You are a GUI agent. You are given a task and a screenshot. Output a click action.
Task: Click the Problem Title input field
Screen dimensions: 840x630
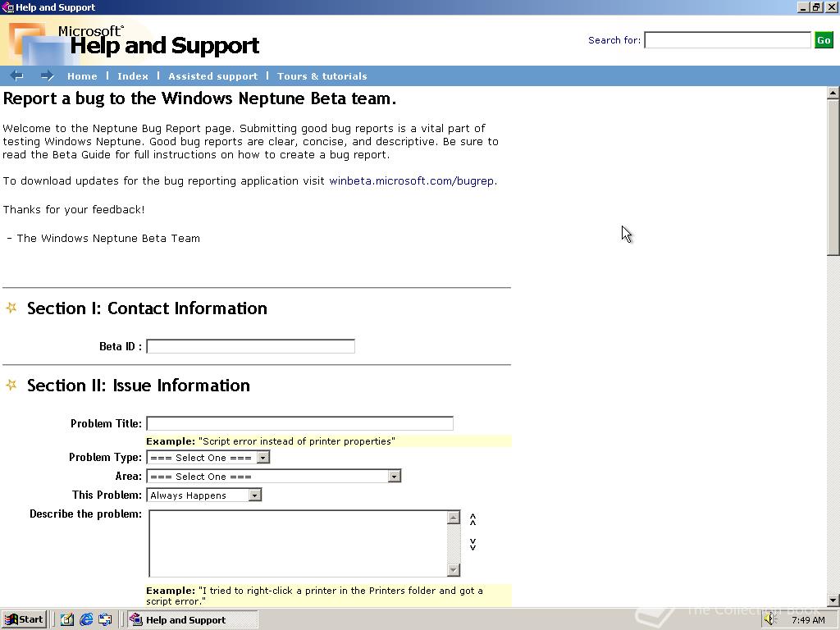[x=300, y=423]
